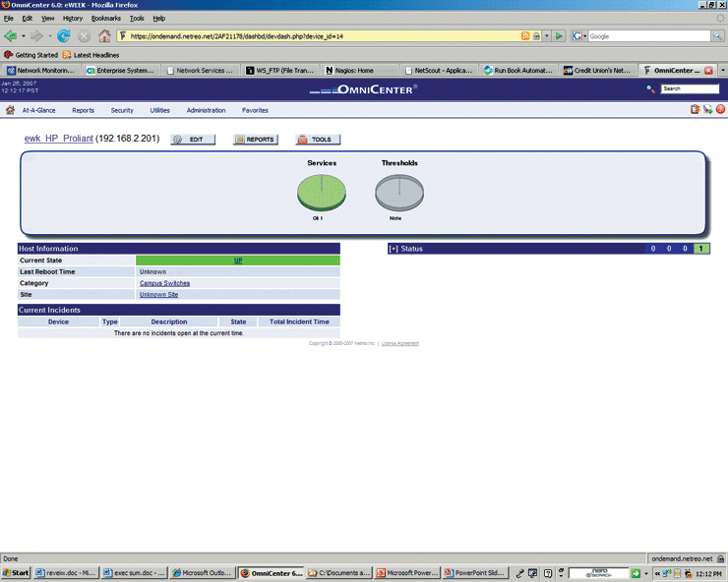Click the clipboard icon in OmniCenter top-right toolbar

click(x=695, y=109)
